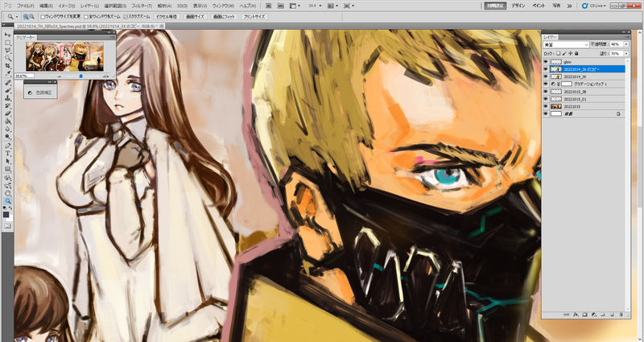Select the Paint Bucket tool
Viewport: 644px width, 342px height.
pos(8,122)
